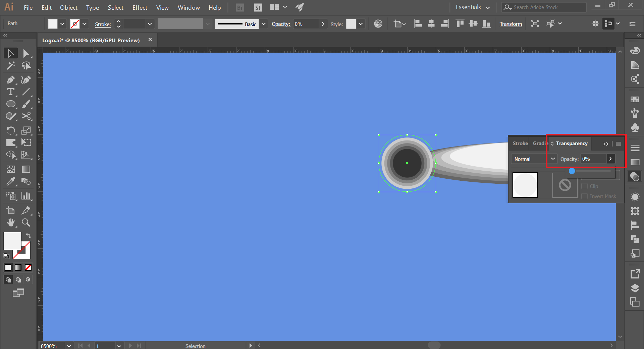Open the fill color dropdown in control bar
Screen dimensions: 644x349
click(62, 24)
